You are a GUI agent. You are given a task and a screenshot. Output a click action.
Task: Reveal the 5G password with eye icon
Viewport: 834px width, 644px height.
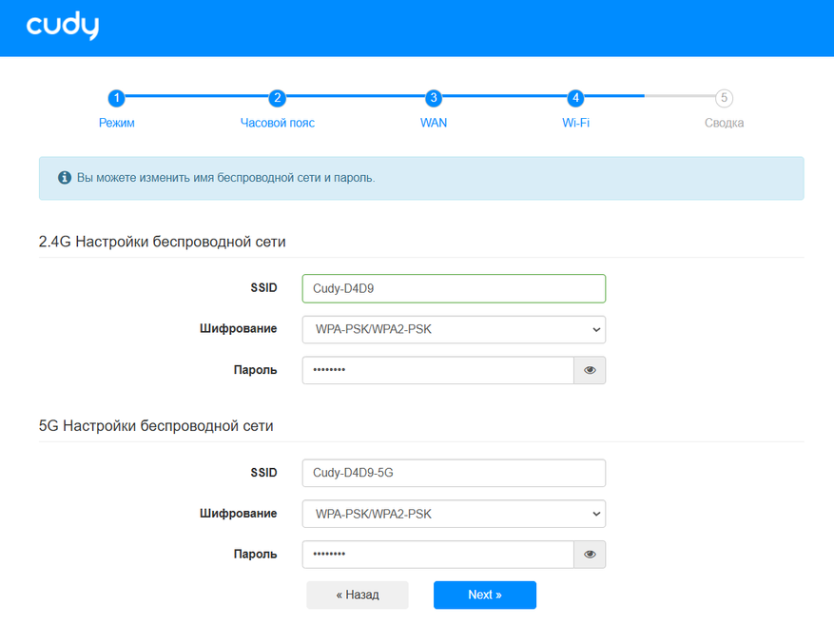coord(590,555)
